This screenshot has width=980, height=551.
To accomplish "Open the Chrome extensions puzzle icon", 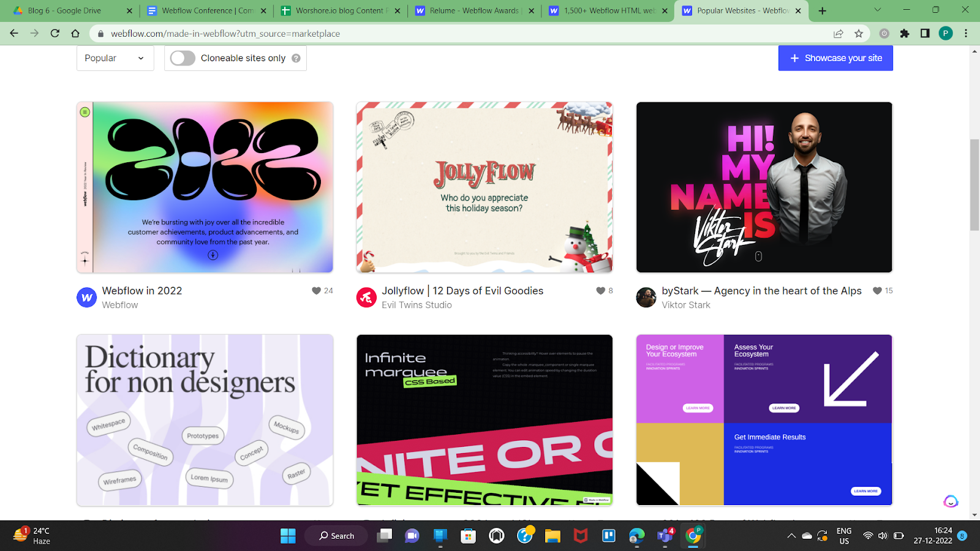I will [905, 34].
